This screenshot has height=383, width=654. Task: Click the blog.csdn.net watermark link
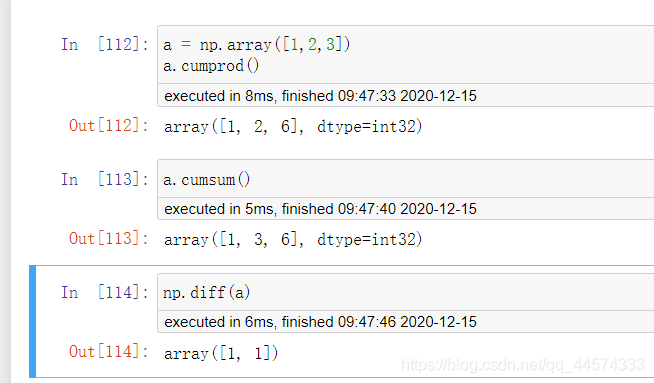523,365
